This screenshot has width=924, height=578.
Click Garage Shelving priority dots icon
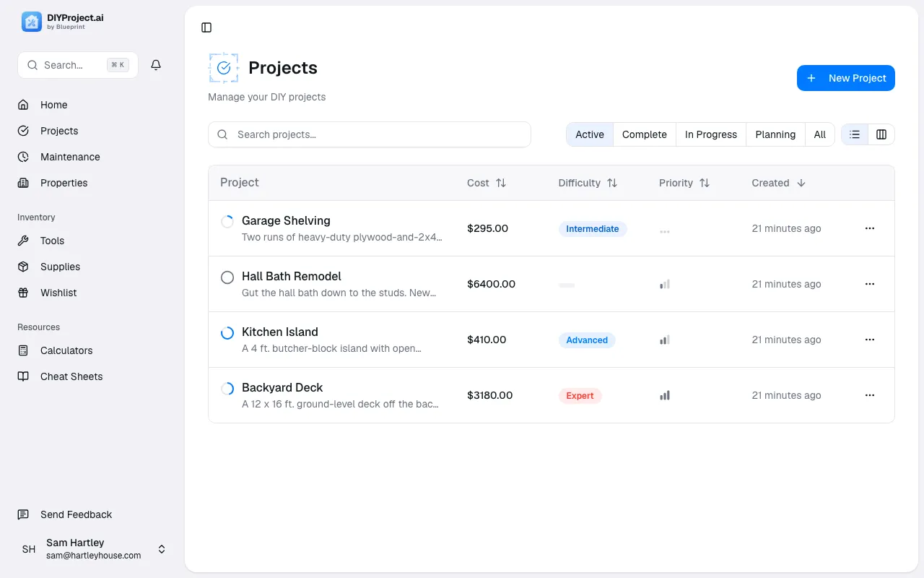coord(665,231)
